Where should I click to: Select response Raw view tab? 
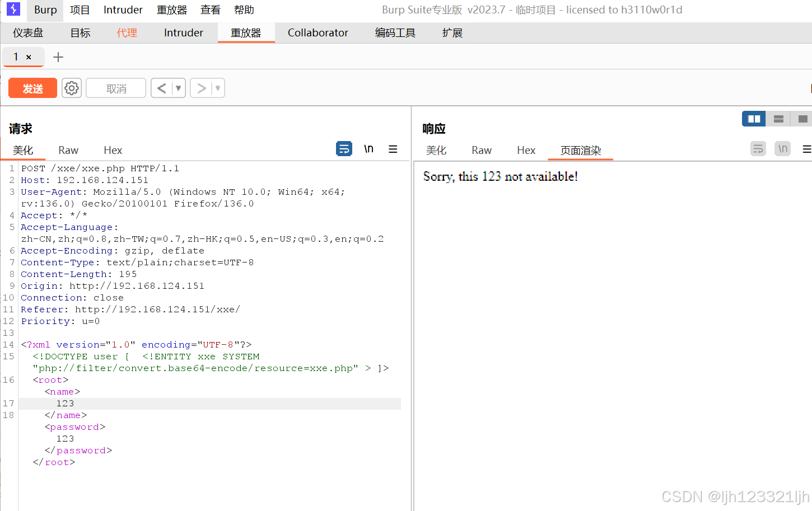pos(482,150)
